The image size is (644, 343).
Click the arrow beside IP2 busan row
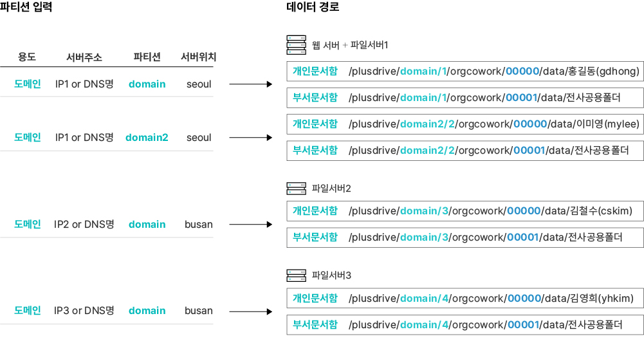point(250,225)
